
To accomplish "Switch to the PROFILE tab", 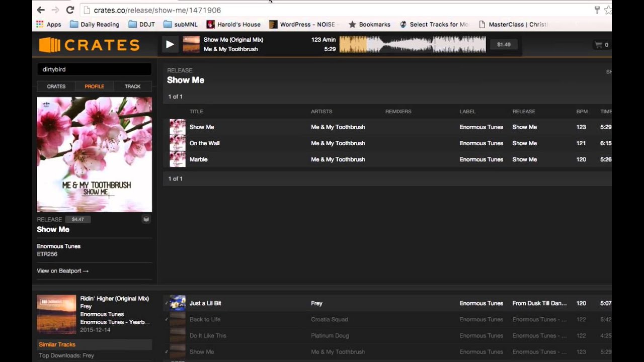I will (94, 86).
